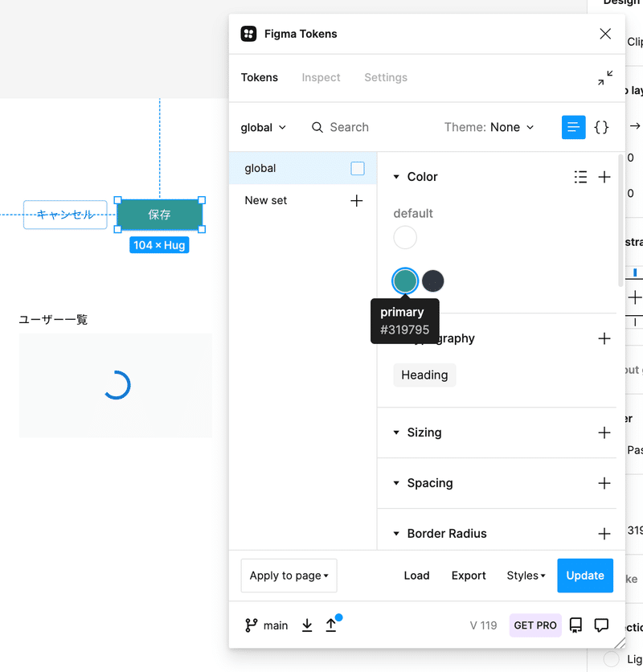The height and width of the screenshot is (672, 643).
Task: Select the global set in sidebar
Action: [303, 169]
